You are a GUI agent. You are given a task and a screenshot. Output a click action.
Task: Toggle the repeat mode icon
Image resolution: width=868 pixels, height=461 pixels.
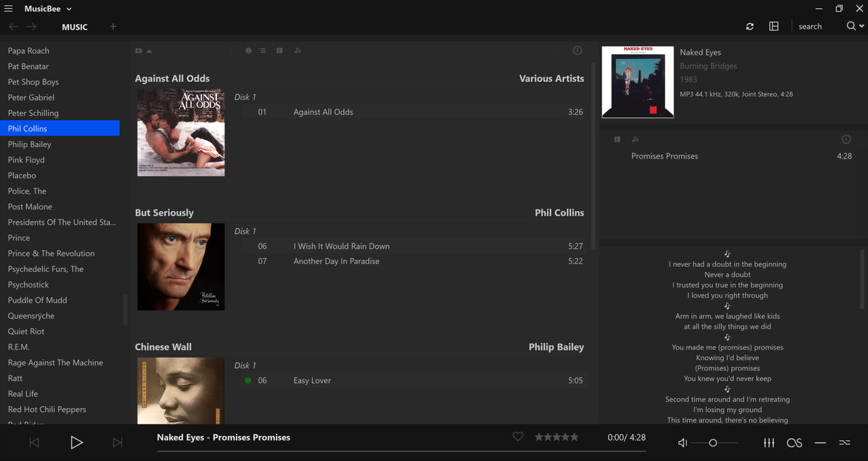(x=821, y=443)
